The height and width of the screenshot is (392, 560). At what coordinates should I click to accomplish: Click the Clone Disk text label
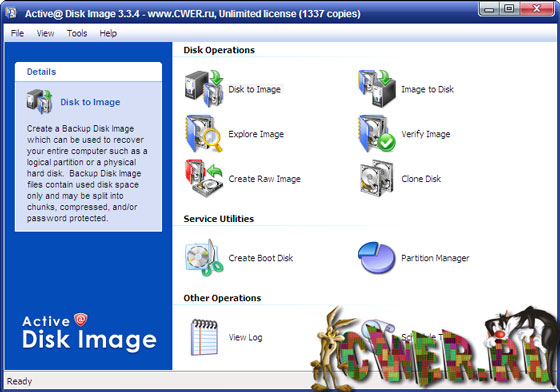coord(421,179)
